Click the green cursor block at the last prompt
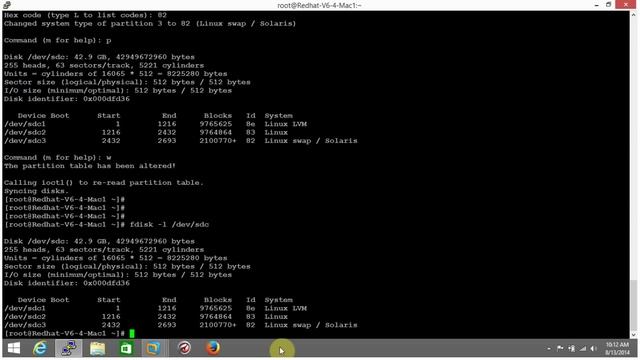This screenshot has height=360, width=640. [132, 333]
